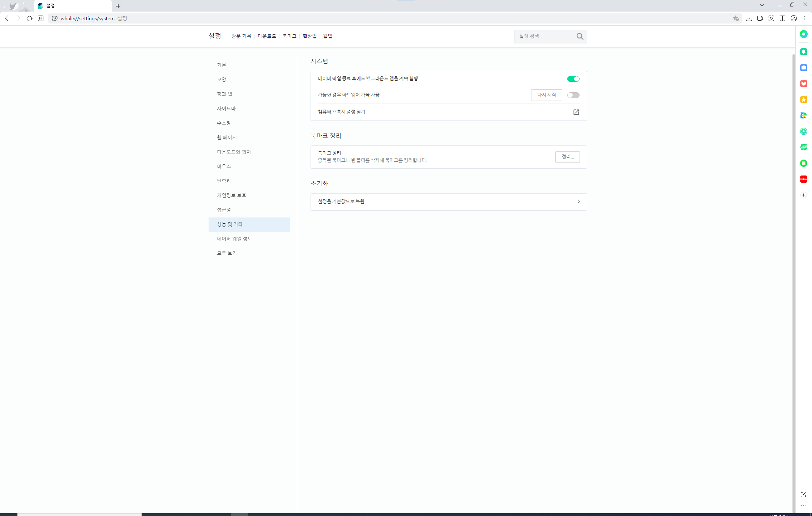This screenshot has height=516, width=812.
Task: Click the red NOW. sidebar icon
Action: click(803, 179)
